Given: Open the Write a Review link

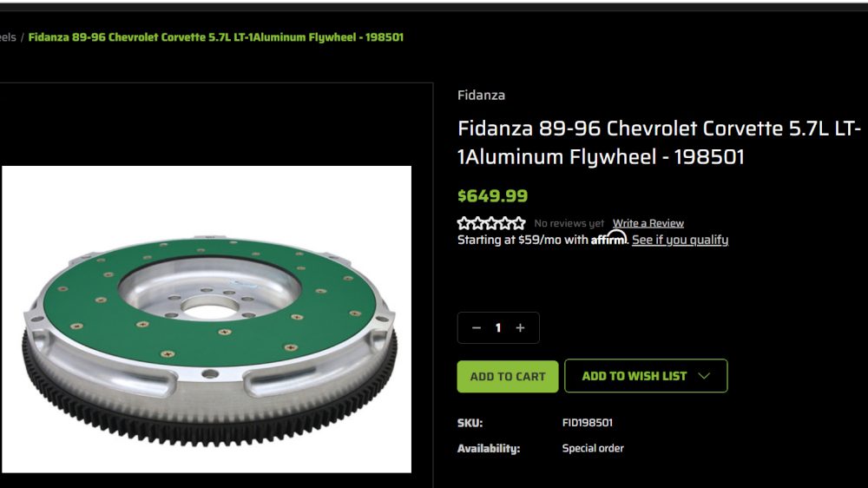Looking at the screenshot, I should click(648, 223).
